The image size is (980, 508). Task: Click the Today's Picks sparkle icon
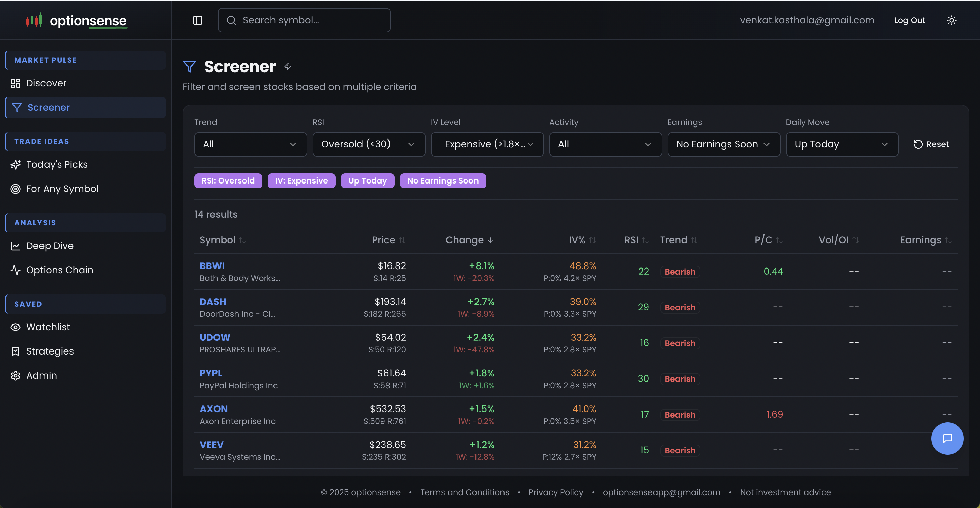point(16,164)
